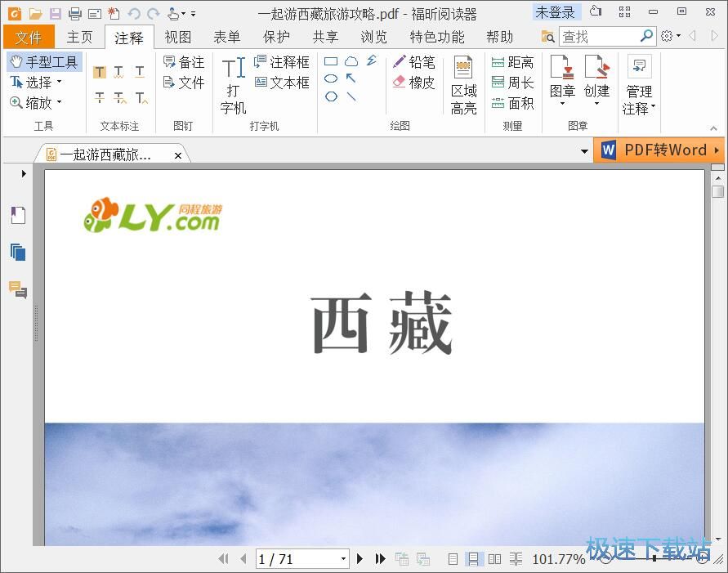Switch to the 视图 ribbon tab
The image size is (728, 573).
point(177,36)
